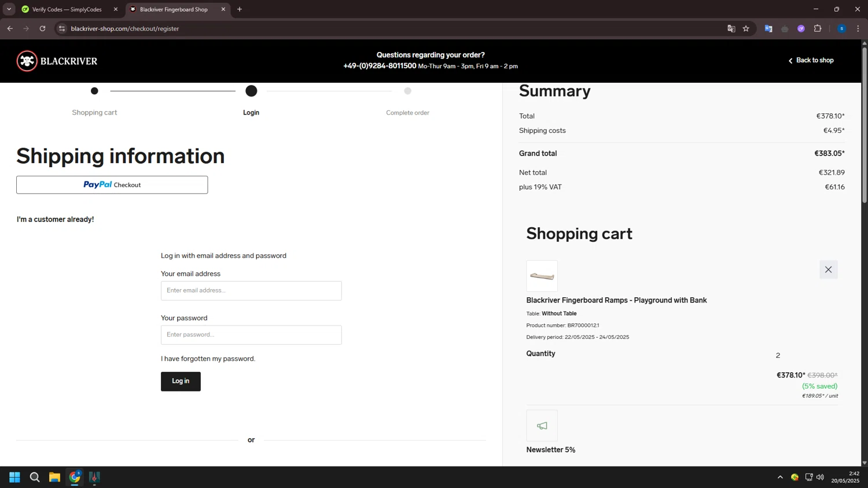The height and width of the screenshot is (488, 868).
Task: Click the Newsletter 5% megaphone icon
Action: [542, 426]
